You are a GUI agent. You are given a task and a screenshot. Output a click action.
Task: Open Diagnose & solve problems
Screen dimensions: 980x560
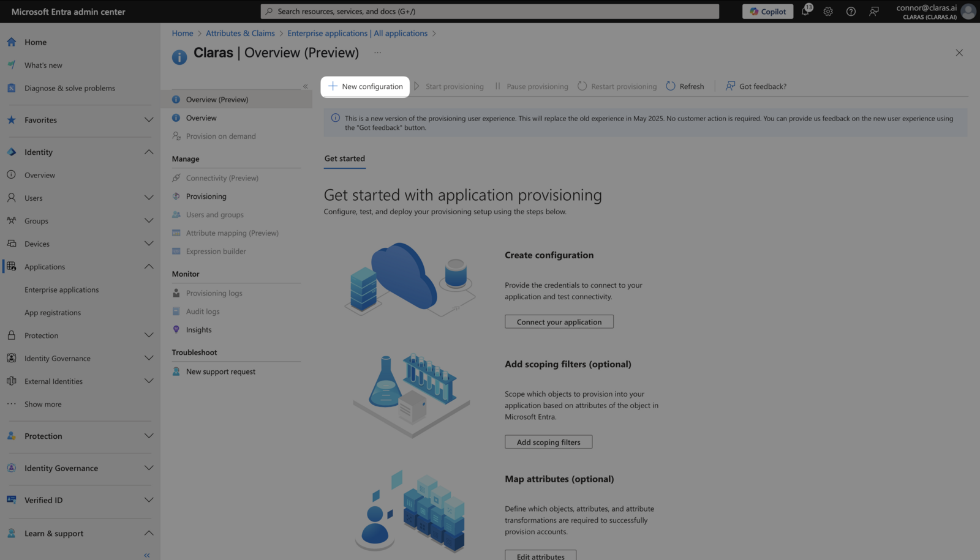69,88
